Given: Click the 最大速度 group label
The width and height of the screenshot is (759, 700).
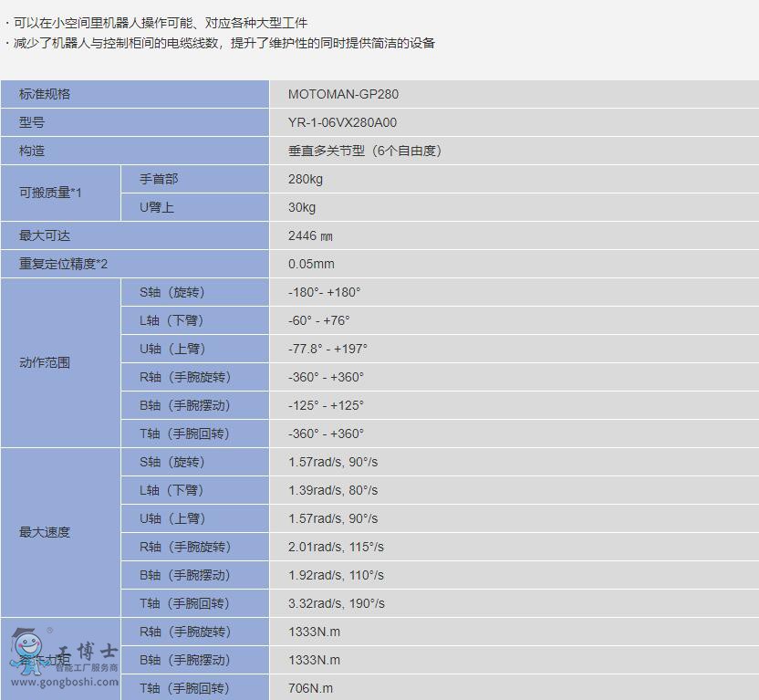Looking at the screenshot, I should (x=45, y=532).
